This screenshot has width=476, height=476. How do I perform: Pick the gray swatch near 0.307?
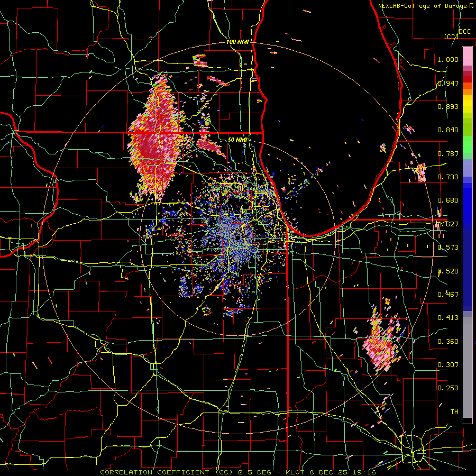point(467,368)
